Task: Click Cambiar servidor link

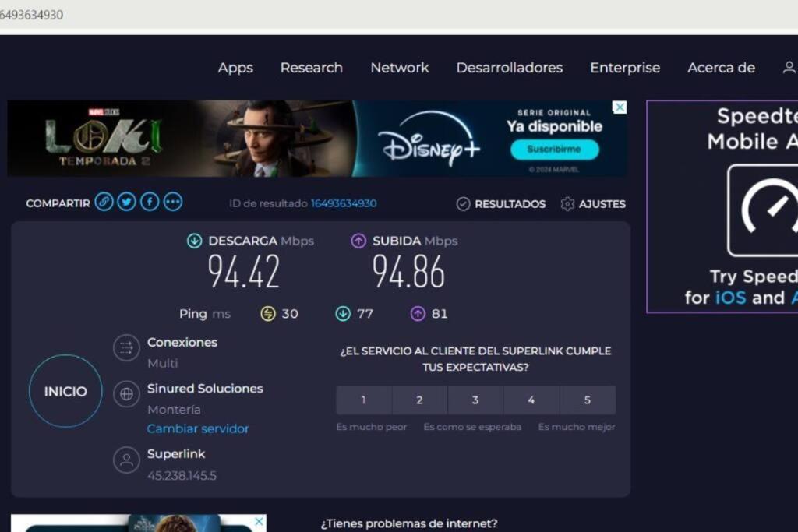Action: 198,428
